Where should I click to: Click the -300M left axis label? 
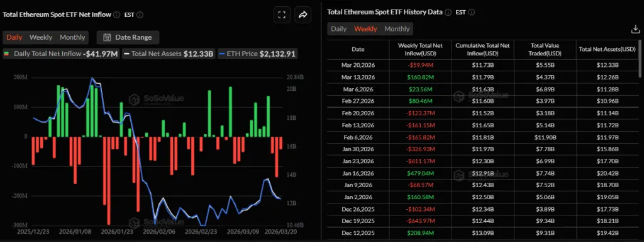[x=19, y=226]
